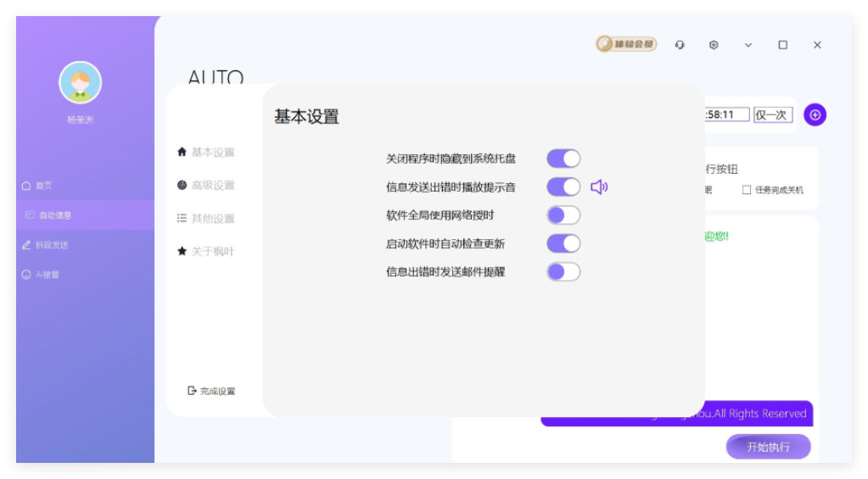Screen dimensions: 868x479
Task: Click the downward chevron in title bar
Action: click(x=748, y=45)
